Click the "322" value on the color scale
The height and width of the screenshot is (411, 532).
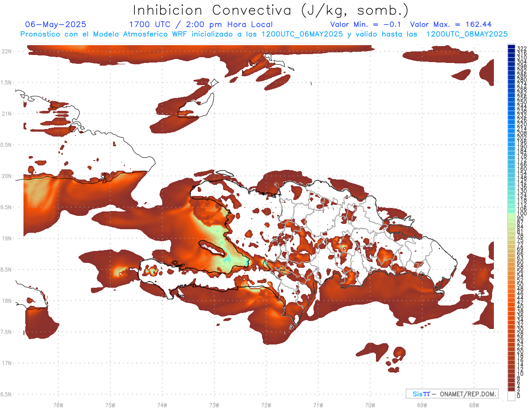(522, 48)
